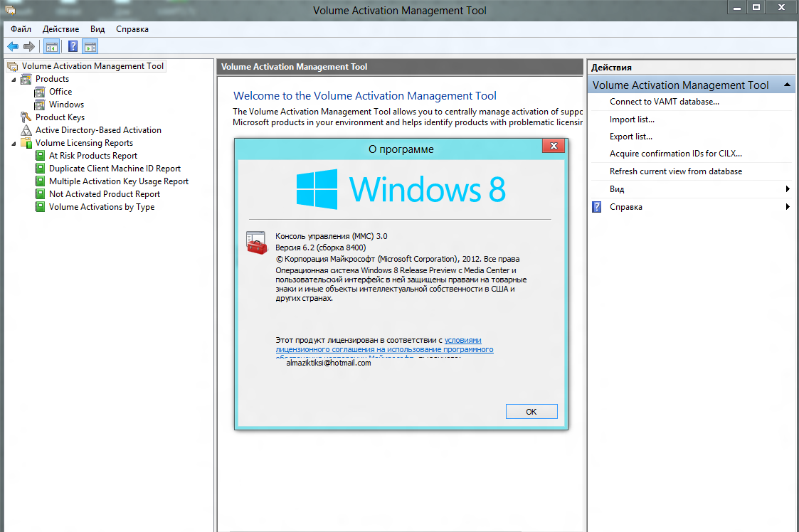Toggle the show/hide action pane button
This screenshot has height=532, width=799.
tap(90, 47)
